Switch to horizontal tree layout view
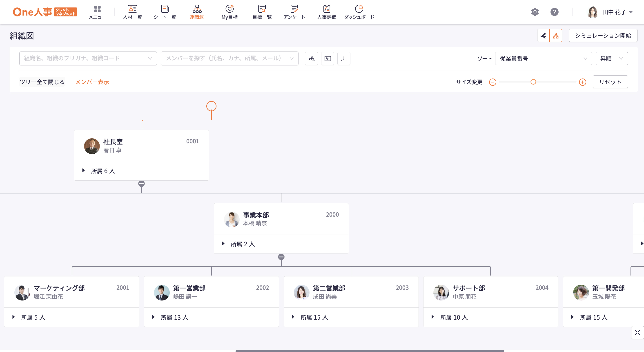Image resolution: width=644 pixels, height=352 pixels. point(543,36)
